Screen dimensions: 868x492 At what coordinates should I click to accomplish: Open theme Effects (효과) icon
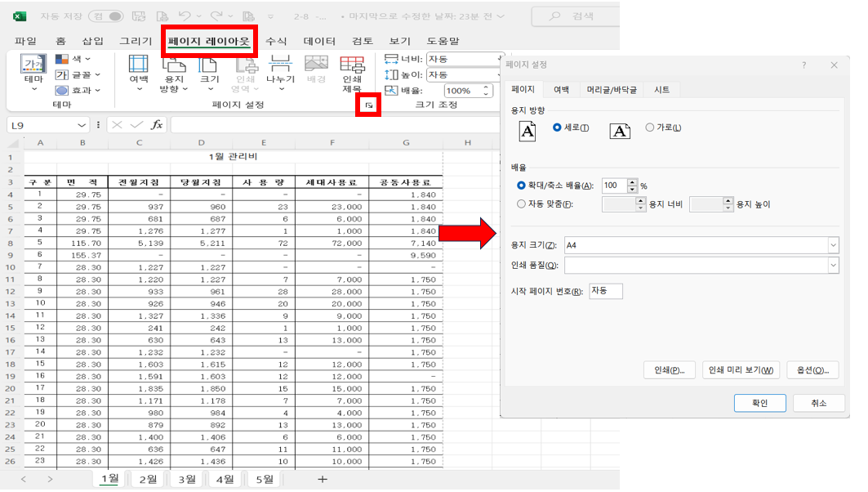61,90
